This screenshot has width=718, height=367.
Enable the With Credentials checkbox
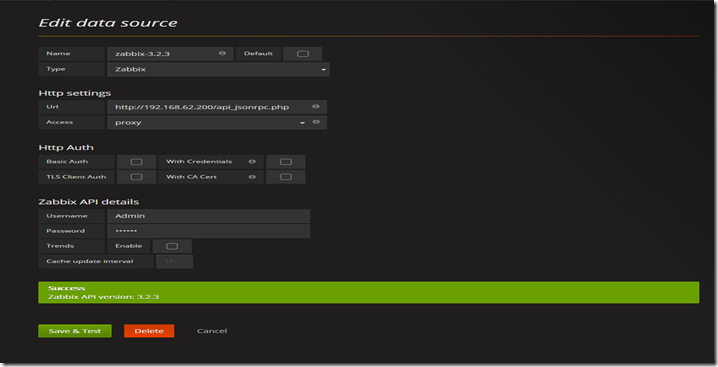(x=286, y=162)
